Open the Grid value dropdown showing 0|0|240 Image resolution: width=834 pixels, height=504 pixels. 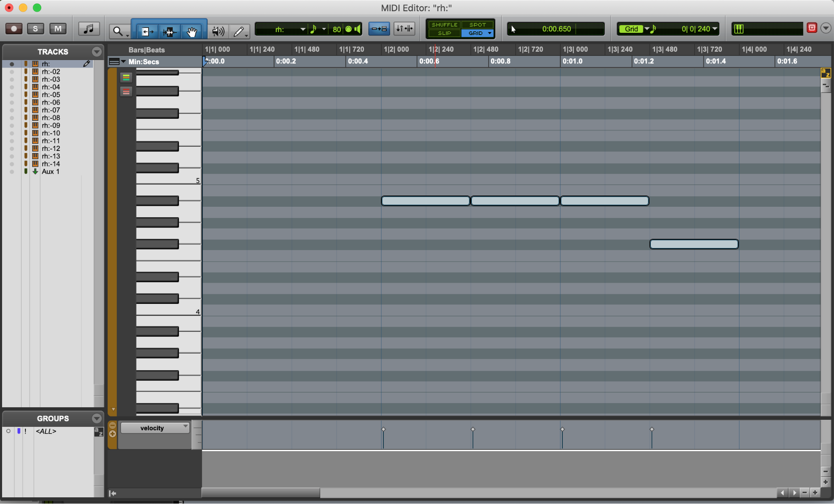(715, 29)
